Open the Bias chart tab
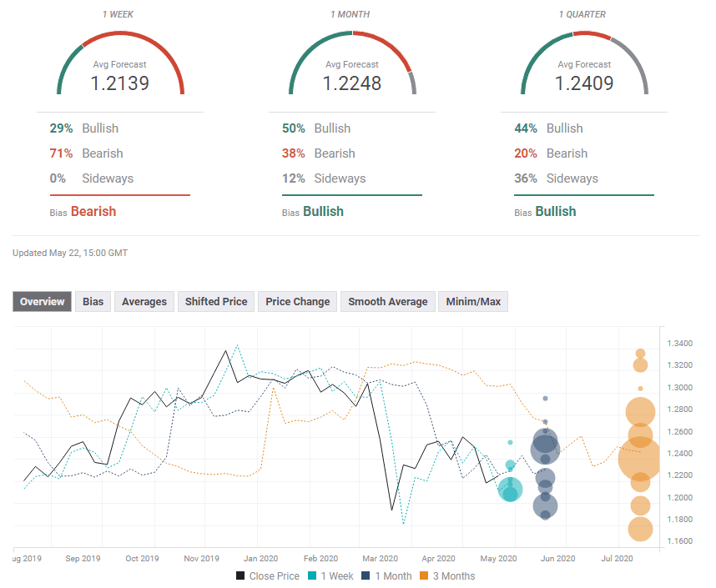Image resolution: width=716 pixels, height=588 pixels. [93, 302]
